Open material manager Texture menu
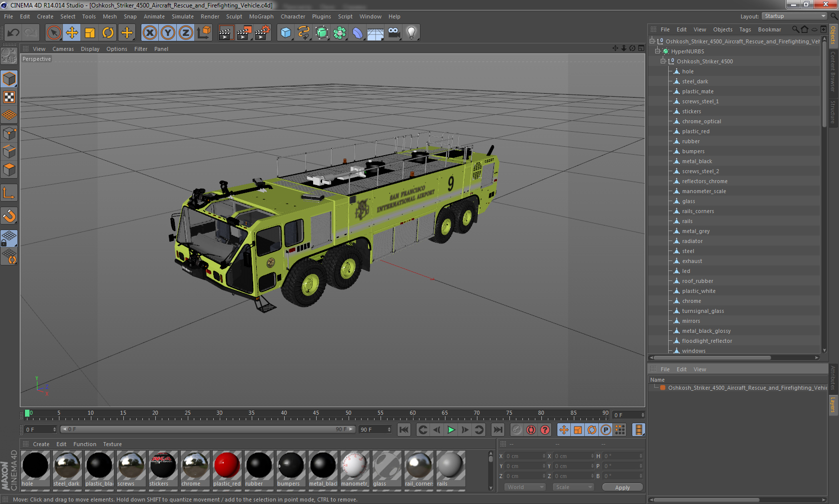This screenshot has height=504, width=839. pos(112,444)
